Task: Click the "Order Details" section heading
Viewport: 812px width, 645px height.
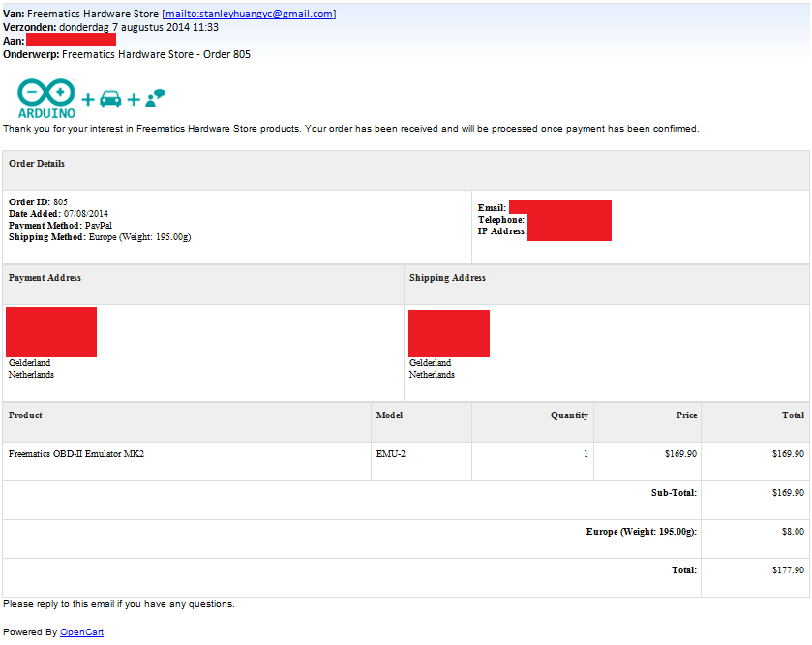Action: (37, 164)
